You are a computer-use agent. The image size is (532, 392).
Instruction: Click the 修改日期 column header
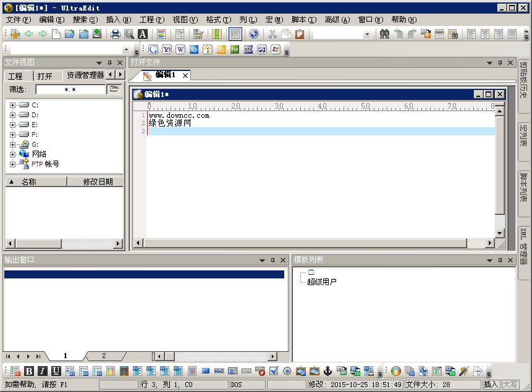tap(98, 181)
